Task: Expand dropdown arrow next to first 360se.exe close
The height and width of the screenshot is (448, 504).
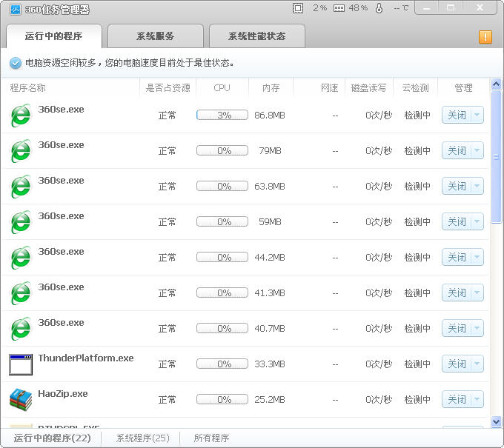Action: click(x=477, y=116)
